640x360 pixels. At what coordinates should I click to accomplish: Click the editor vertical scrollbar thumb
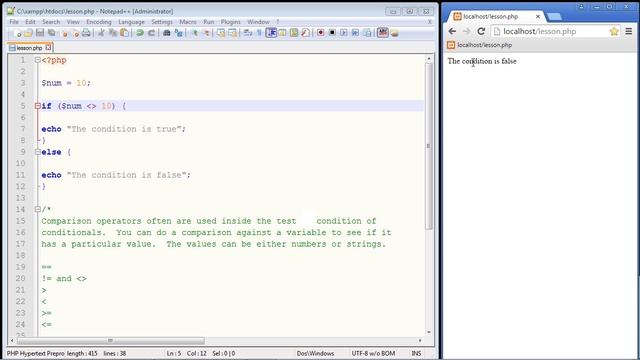point(428,146)
